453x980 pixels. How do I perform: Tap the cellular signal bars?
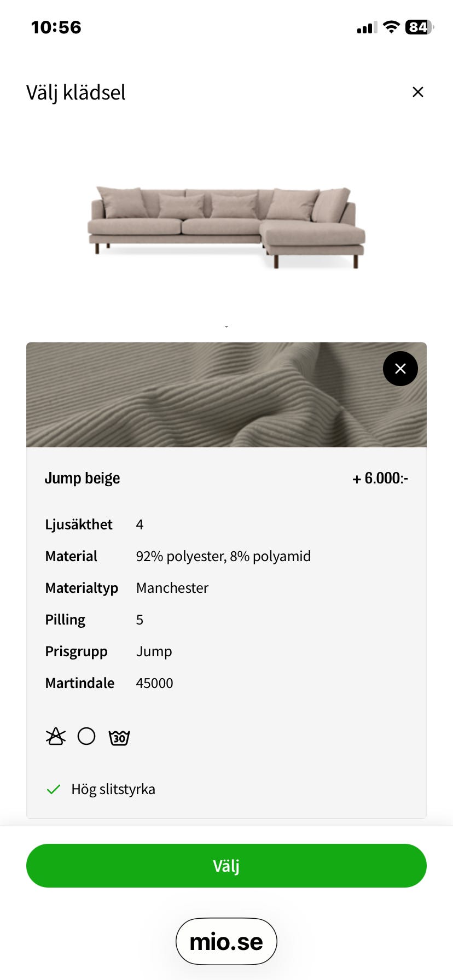pyautogui.click(x=367, y=28)
